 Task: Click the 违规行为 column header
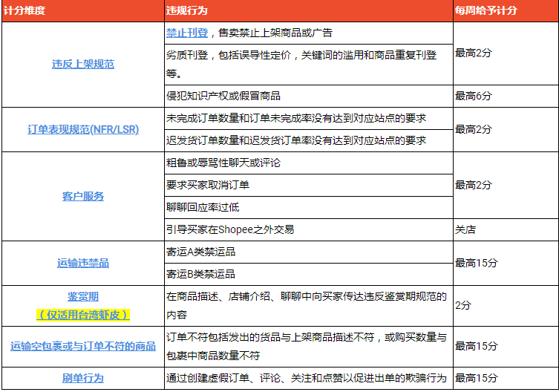click(187, 11)
